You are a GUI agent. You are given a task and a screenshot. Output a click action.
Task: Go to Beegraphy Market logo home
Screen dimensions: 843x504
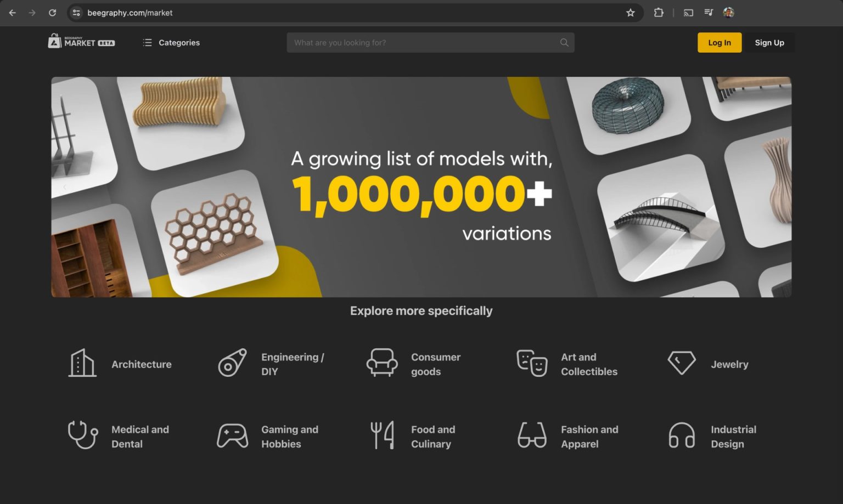(x=81, y=42)
